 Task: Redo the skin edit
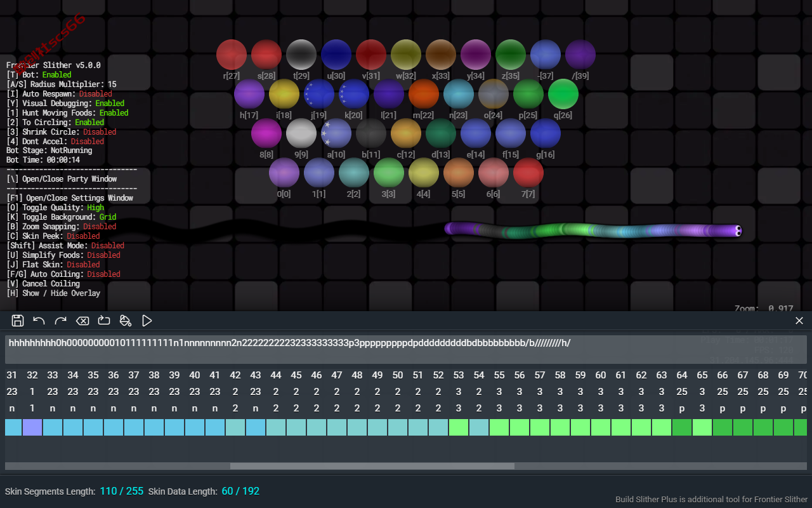click(61, 321)
